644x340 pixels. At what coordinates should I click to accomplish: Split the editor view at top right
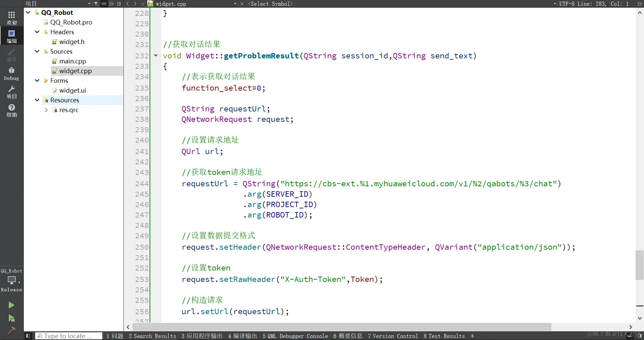[640, 4]
